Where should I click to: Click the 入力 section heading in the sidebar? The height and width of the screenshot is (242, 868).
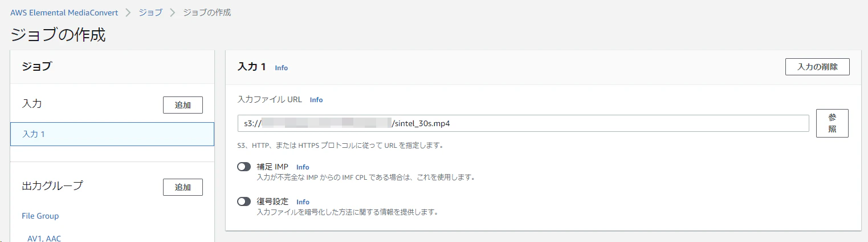click(x=32, y=104)
